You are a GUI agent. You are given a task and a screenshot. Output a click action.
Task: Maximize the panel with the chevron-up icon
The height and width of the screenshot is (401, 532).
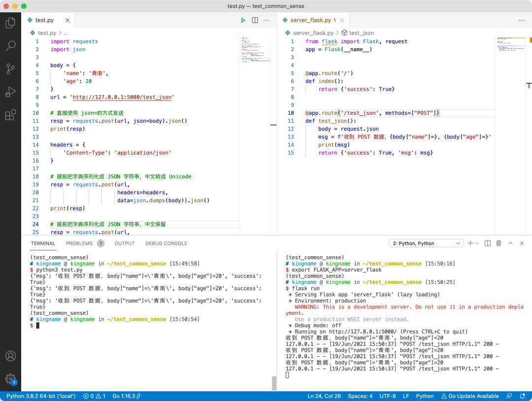pos(510,243)
